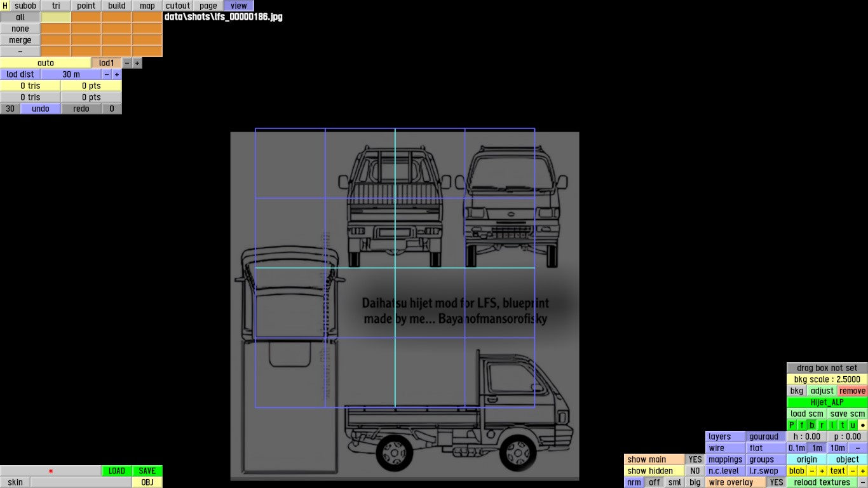Screen dimensions: 868x488
Task: Click the yellow H button beside subob
Action: tap(5, 6)
